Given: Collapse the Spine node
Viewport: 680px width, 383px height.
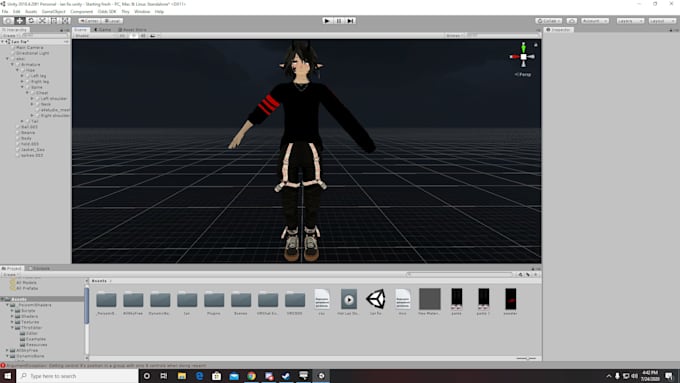Looking at the screenshot, I should click(x=22, y=87).
